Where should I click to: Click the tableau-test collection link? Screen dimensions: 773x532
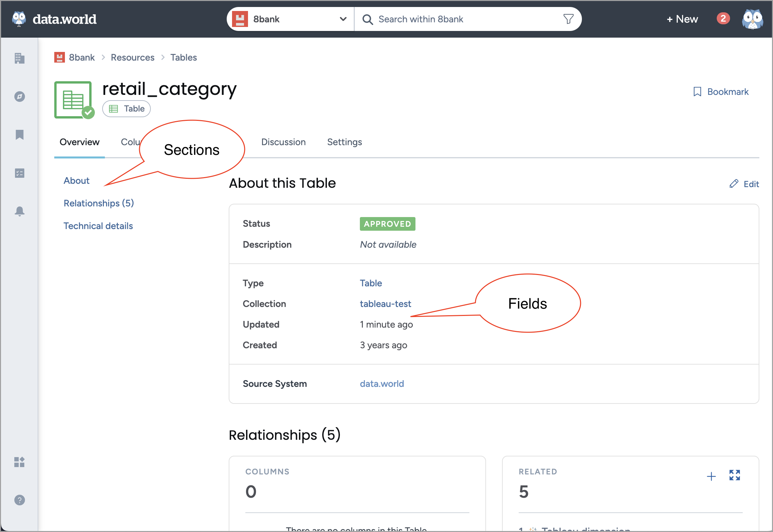385,304
